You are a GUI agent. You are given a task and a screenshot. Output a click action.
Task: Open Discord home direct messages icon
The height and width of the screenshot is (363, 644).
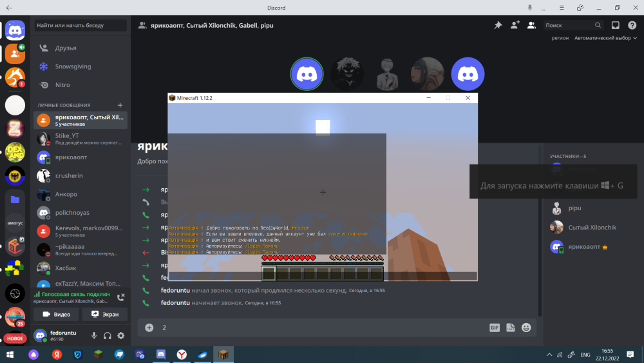click(15, 30)
